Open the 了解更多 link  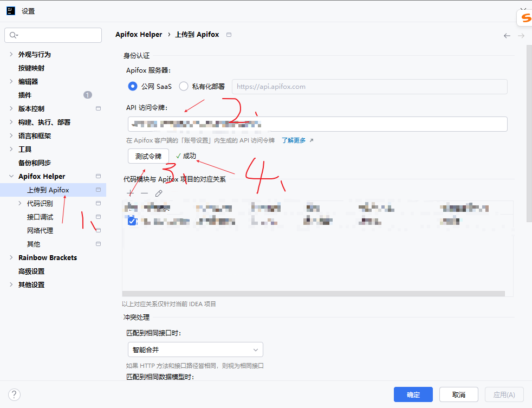click(x=294, y=140)
